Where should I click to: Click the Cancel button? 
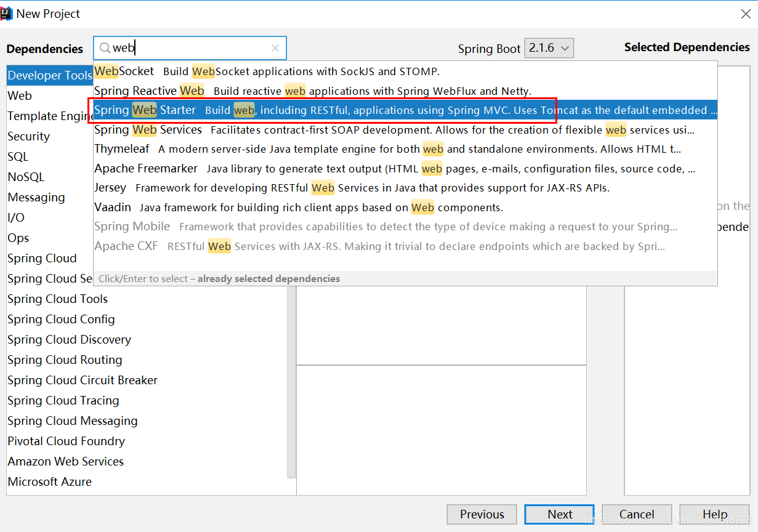coord(637,514)
